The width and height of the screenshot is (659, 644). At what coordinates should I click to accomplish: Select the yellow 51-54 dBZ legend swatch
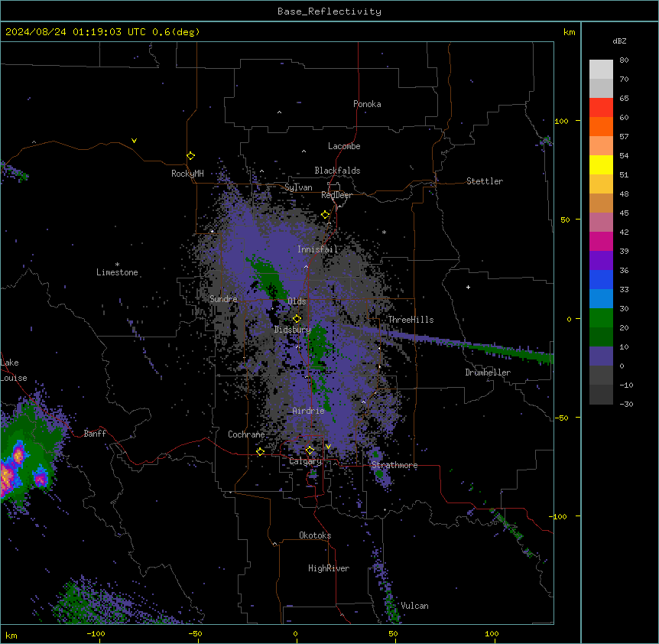[x=601, y=164]
